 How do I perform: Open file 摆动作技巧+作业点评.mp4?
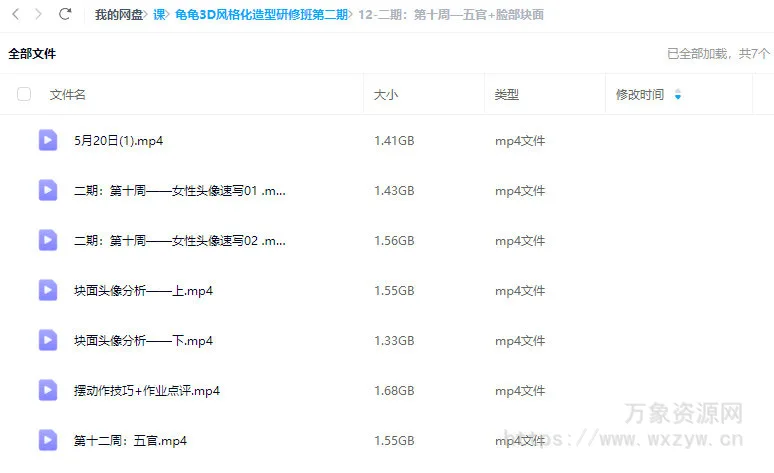tap(147, 390)
